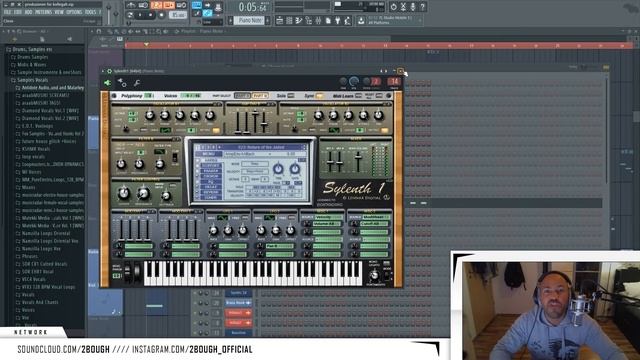Screen dimensions: 640x360
Task: Click the microphone icon in the top toolbar
Action: coord(413,7)
